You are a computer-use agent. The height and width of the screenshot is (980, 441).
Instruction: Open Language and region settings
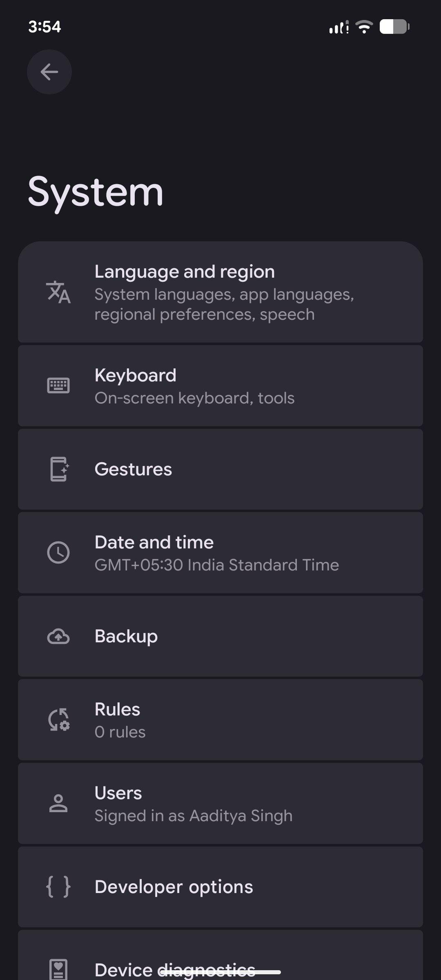coord(185,272)
